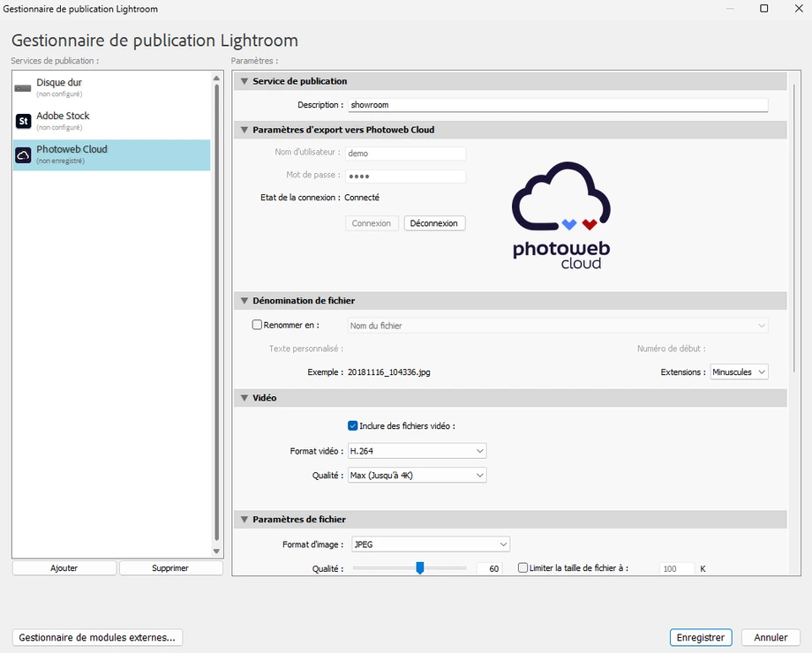Open the Nom du fichier rename dropdown
Screen dimensions: 812x653
point(558,326)
